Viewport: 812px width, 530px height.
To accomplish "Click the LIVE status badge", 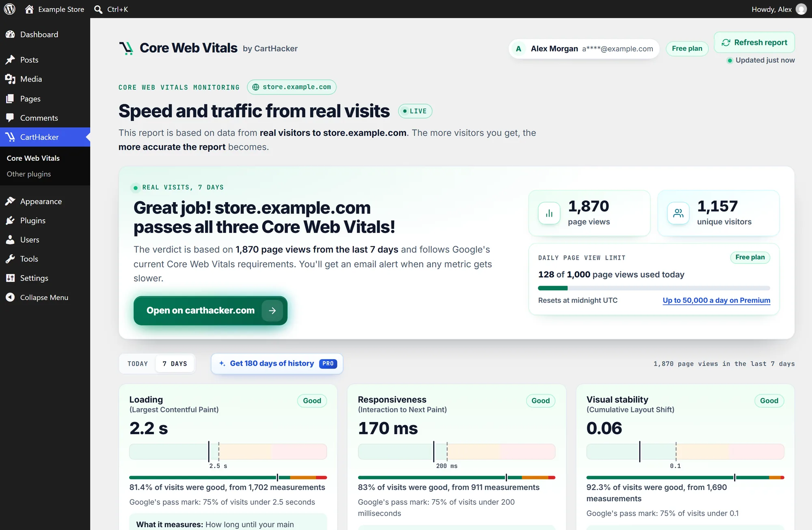I will [415, 111].
